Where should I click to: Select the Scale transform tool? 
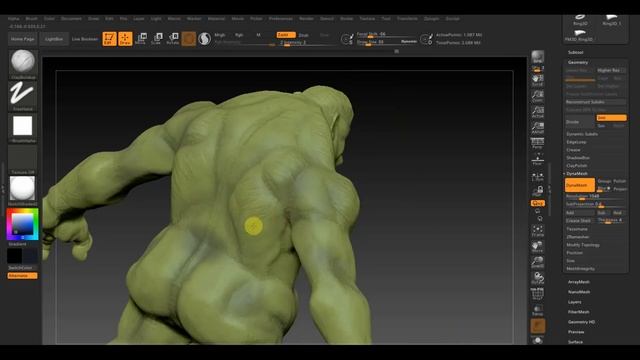pyautogui.click(x=157, y=39)
